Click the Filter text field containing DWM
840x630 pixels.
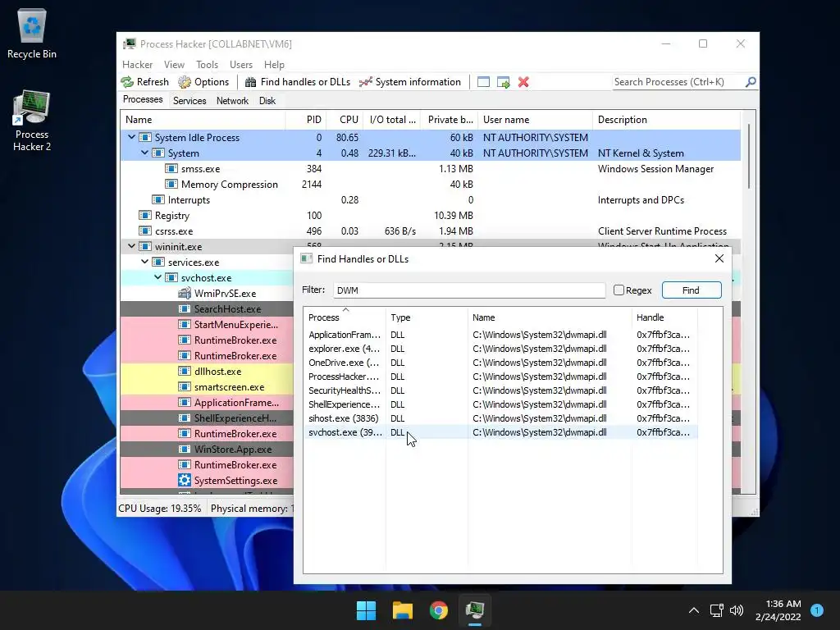(469, 290)
